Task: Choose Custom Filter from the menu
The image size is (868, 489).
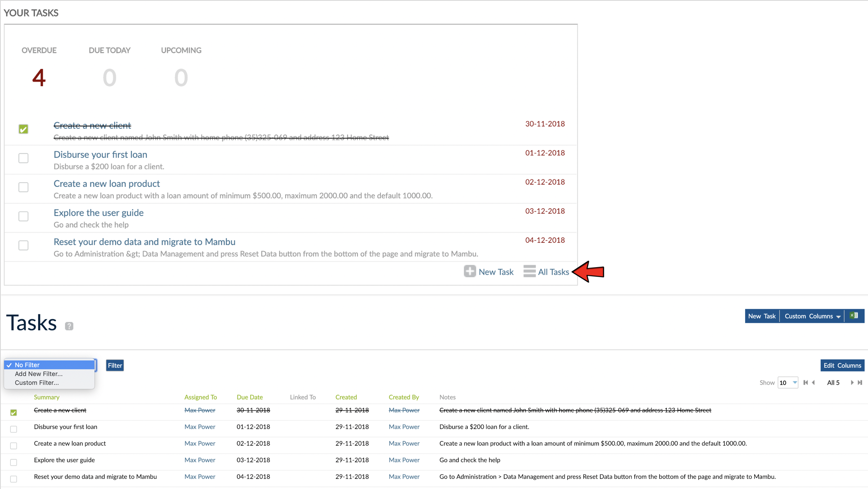Action: pyautogui.click(x=37, y=383)
